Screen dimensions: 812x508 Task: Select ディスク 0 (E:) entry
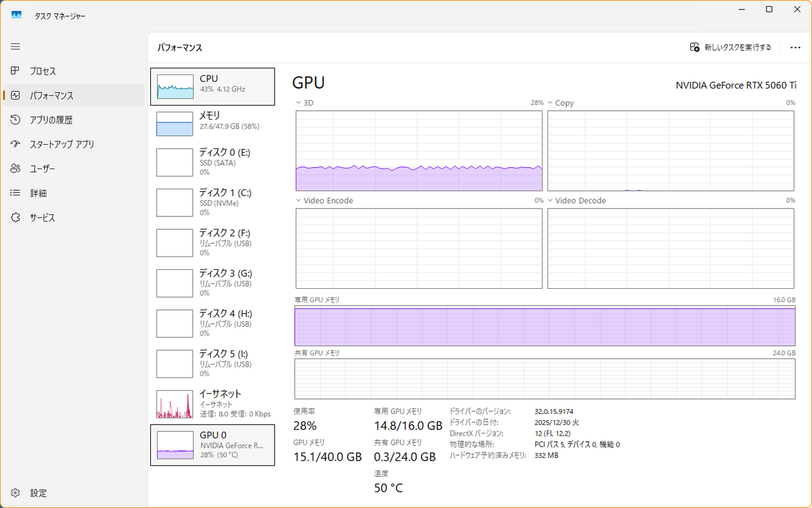pyautogui.click(x=212, y=162)
